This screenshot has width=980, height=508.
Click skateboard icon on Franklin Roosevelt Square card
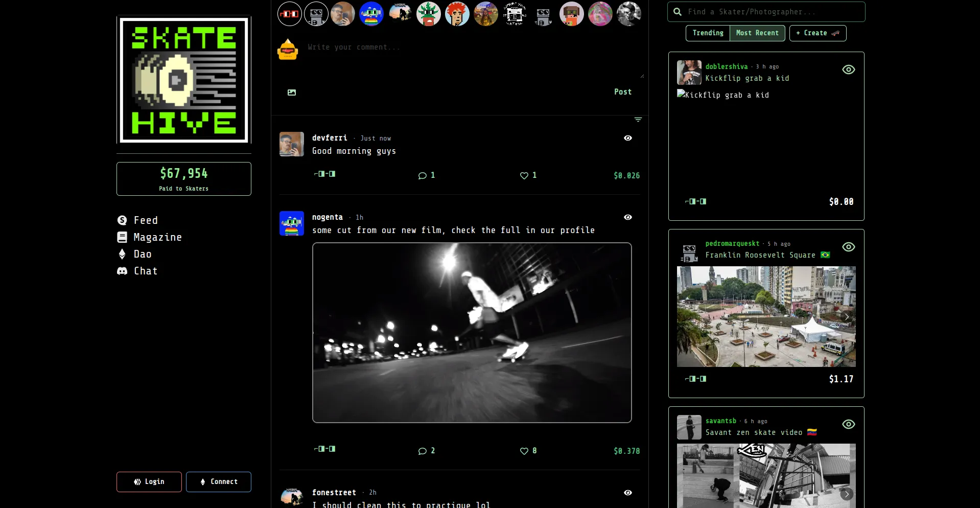[696, 379]
